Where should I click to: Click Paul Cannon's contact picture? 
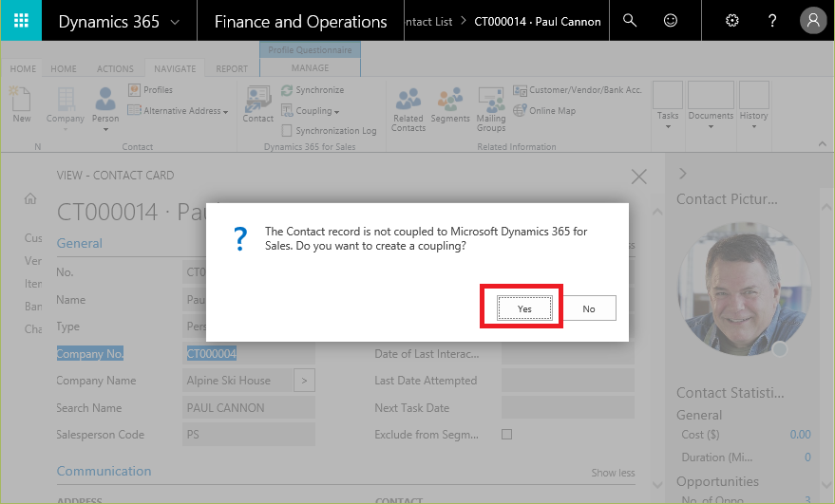tap(744, 289)
